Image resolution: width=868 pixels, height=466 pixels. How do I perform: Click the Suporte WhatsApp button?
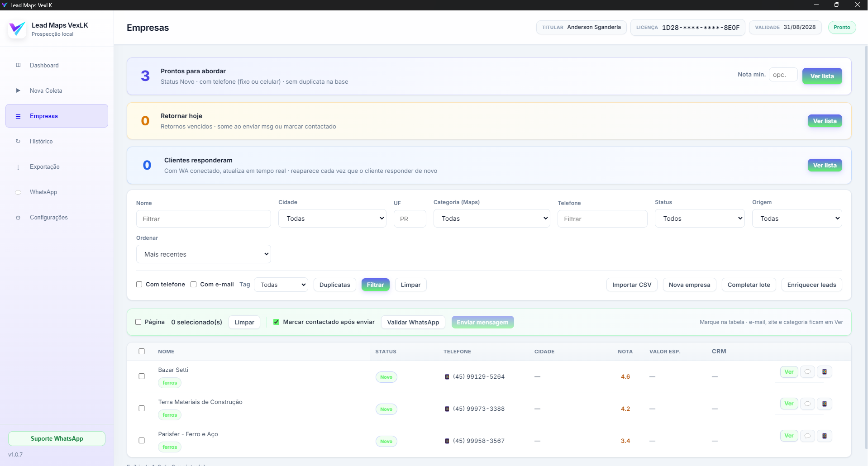57,438
